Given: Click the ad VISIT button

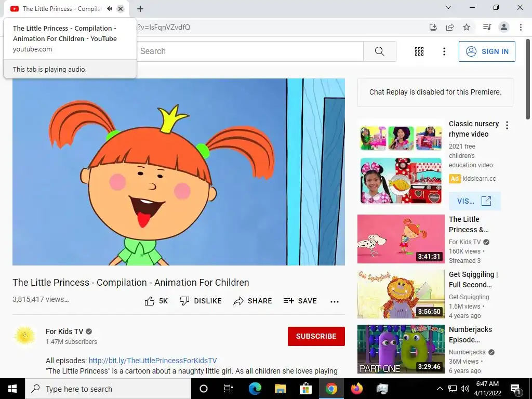Looking at the screenshot, I should point(474,201).
